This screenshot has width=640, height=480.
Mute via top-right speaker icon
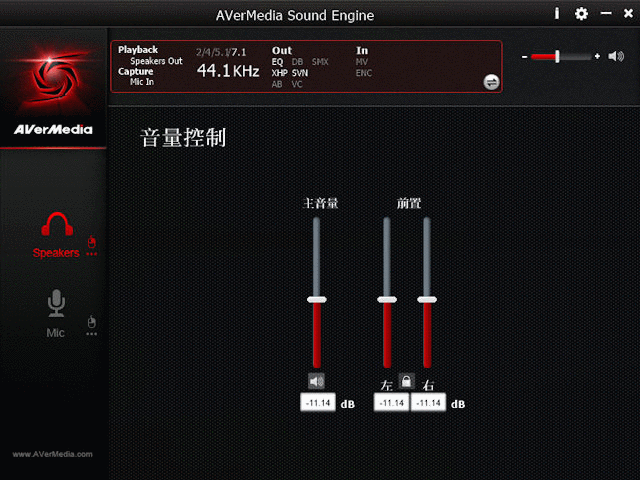point(616,56)
